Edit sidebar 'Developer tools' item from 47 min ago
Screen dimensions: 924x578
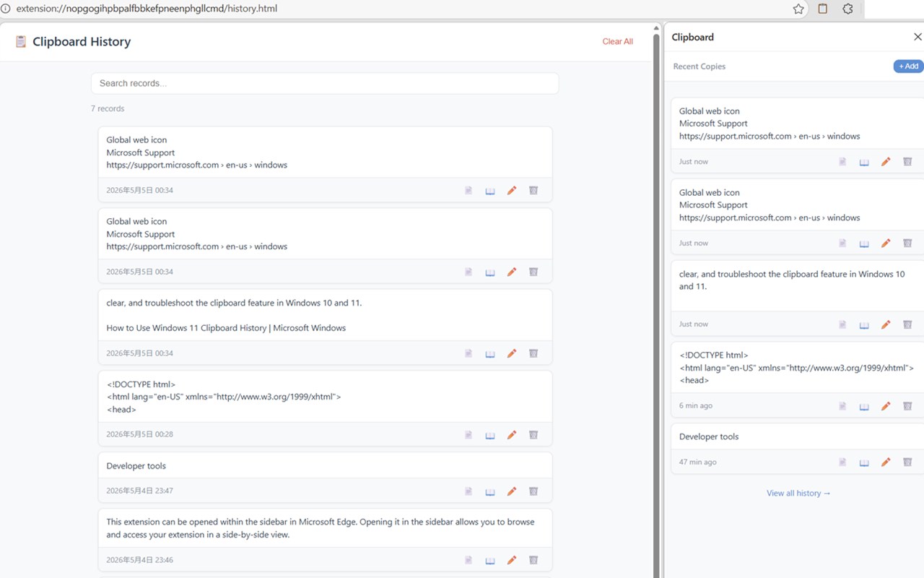[x=886, y=462]
